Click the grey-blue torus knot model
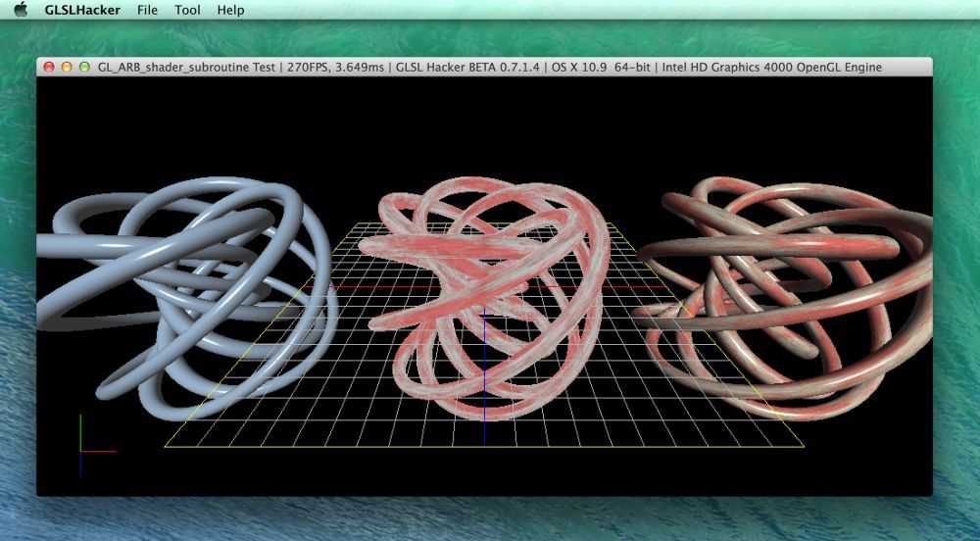Screen dimensions: 980x541 pyautogui.click(x=187, y=297)
